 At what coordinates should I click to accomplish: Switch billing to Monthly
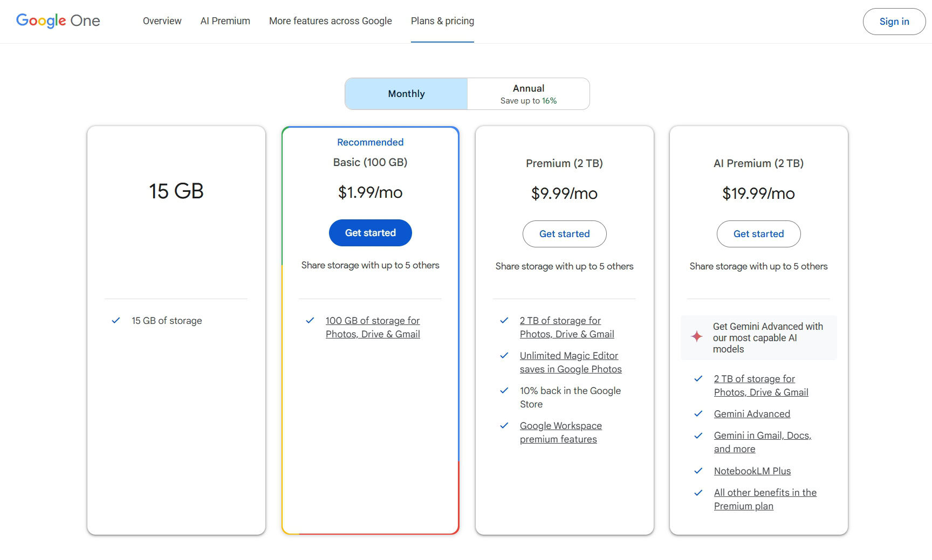[406, 94]
